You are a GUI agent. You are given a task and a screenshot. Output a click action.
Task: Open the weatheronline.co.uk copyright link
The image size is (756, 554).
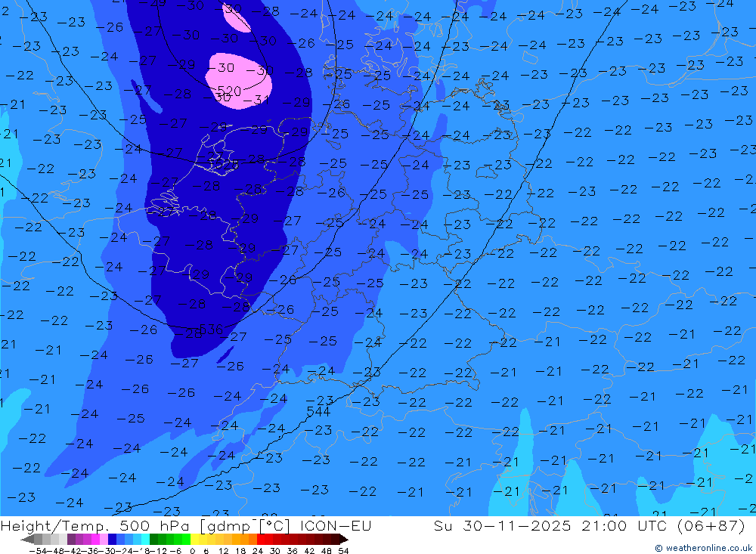[x=704, y=548]
